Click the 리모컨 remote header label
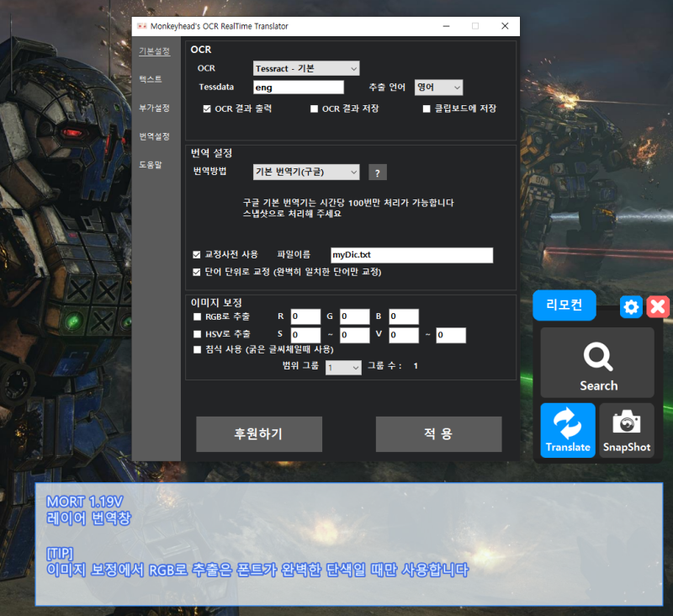This screenshot has height=616, width=673. [564, 305]
